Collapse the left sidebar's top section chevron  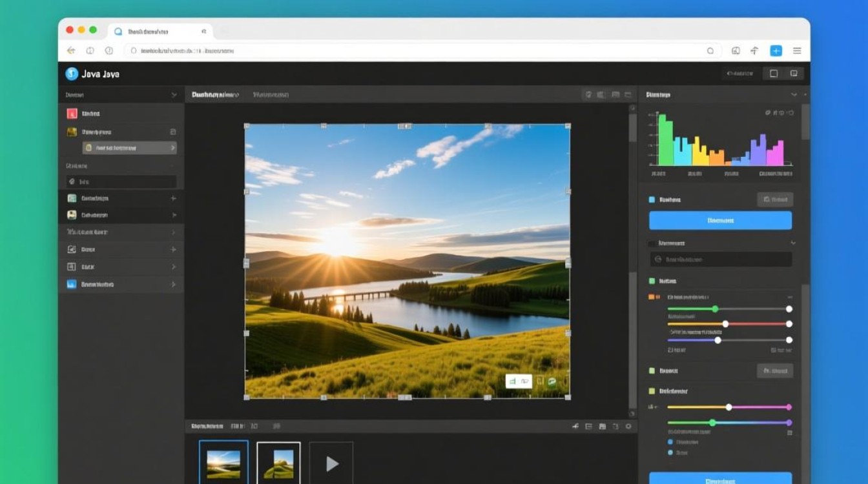[173, 95]
